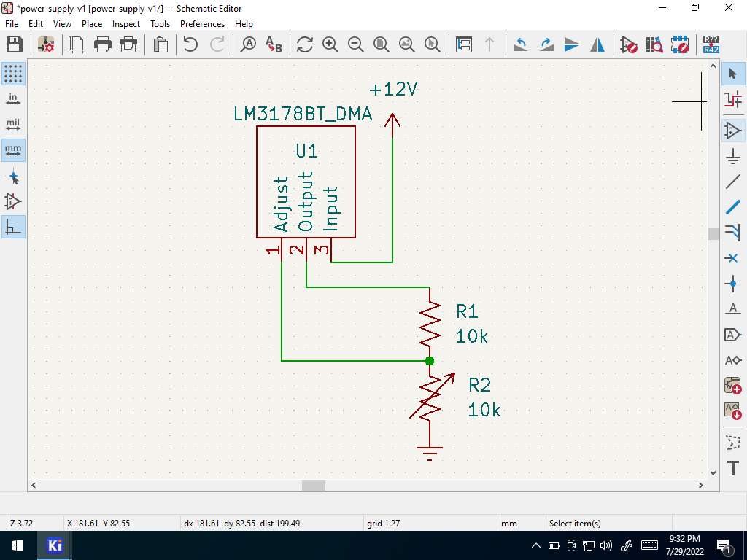The image size is (747, 560).
Task: Select the Add Bus tool
Action: tap(733, 207)
